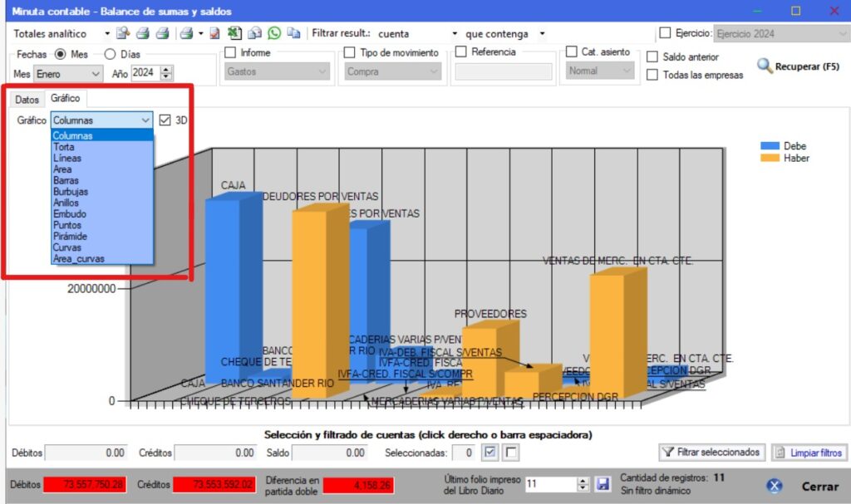Share report via WhatsApp icon
Image resolution: width=851 pixels, height=504 pixels.
(x=273, y=34)
